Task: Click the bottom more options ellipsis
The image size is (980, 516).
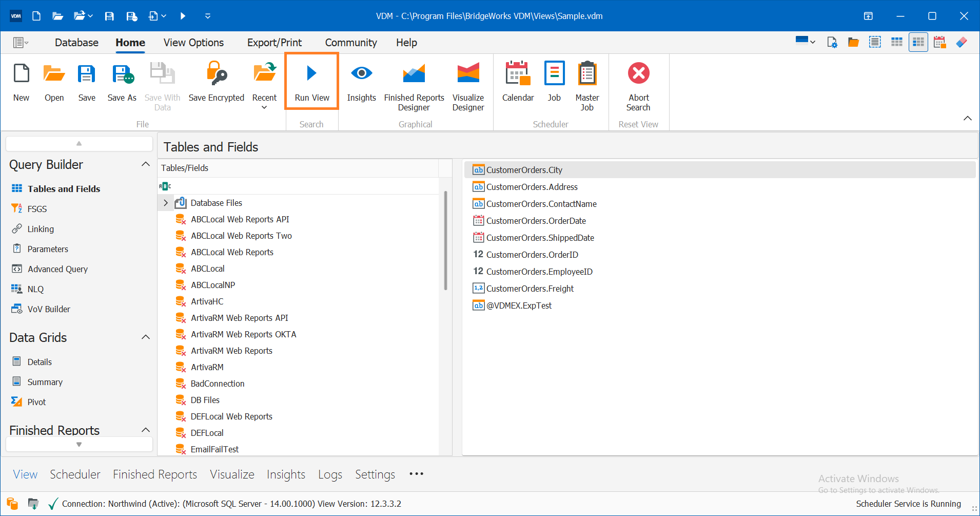Action: tap(417, 474)
